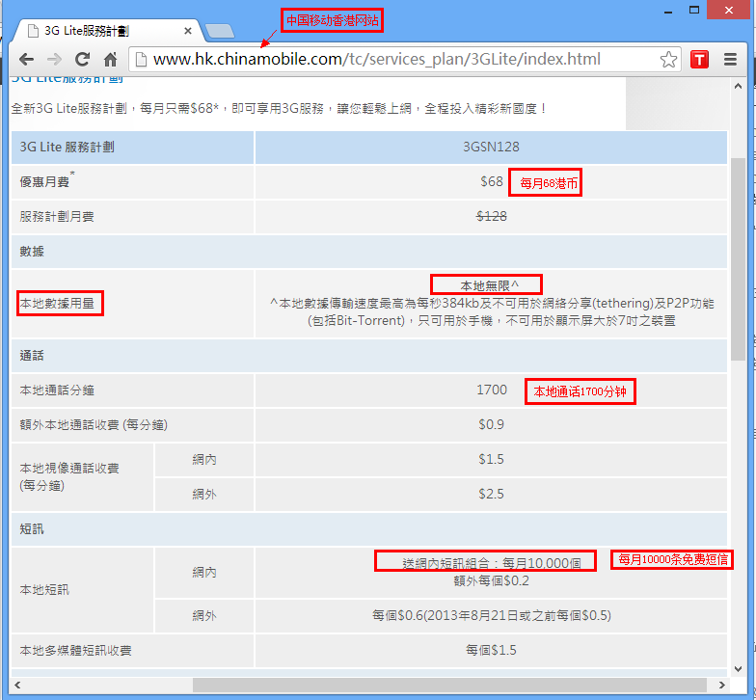Click the 送網內短訊組合 10,000個 text
The image size is (756, 700).
tap(492, 563)
